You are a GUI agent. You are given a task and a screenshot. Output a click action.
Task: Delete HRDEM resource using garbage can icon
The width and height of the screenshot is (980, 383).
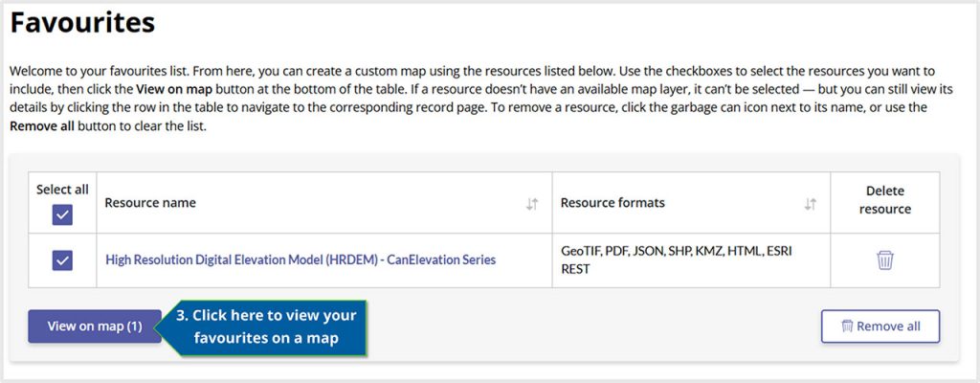point(885,259)
